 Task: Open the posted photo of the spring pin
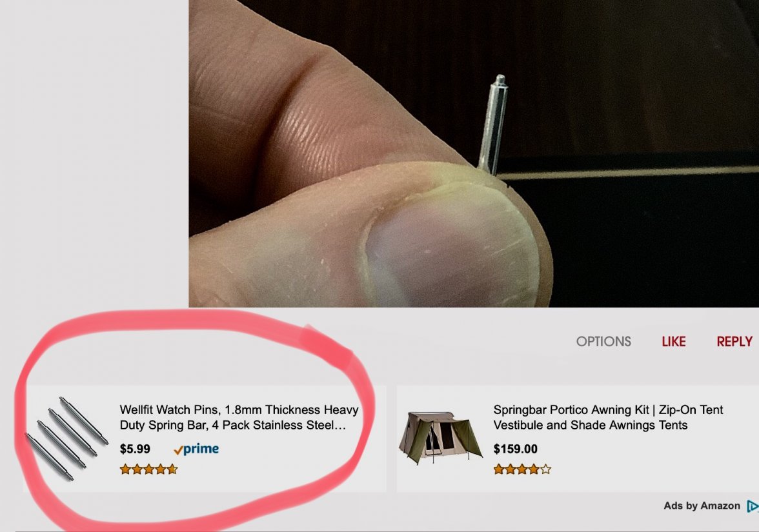[474, 153]
